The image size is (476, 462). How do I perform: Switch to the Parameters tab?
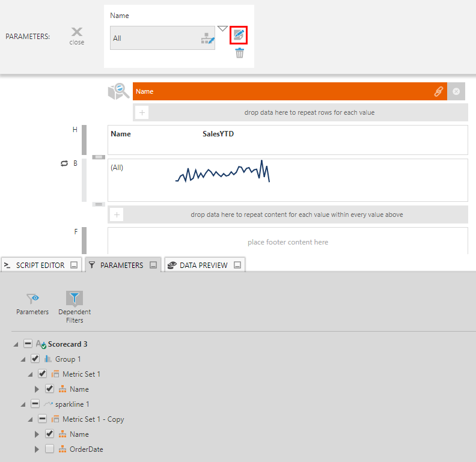pos(122,266)
